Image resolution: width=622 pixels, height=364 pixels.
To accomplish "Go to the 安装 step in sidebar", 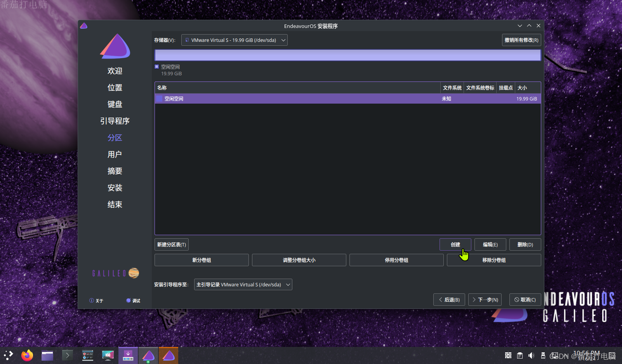I will pos(115,188).
